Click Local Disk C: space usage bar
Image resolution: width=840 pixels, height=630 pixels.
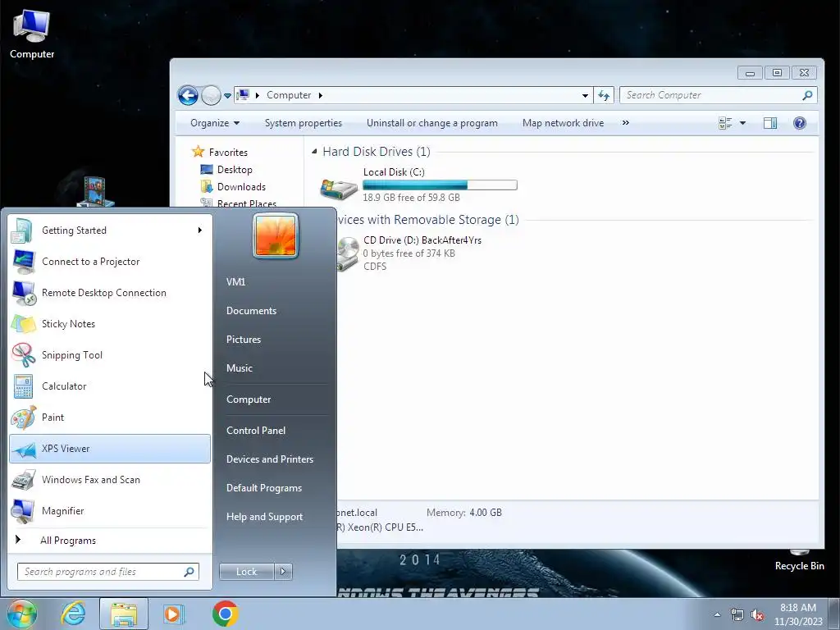[440, 185]
